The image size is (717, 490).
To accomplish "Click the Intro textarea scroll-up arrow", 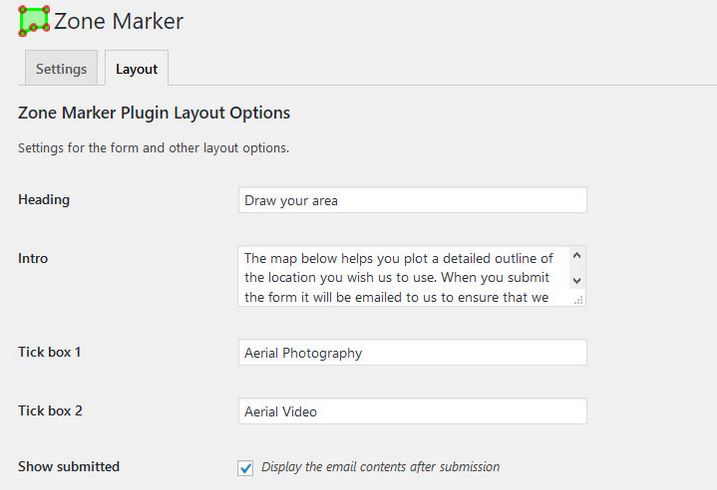I will click(x=577, y=256).
